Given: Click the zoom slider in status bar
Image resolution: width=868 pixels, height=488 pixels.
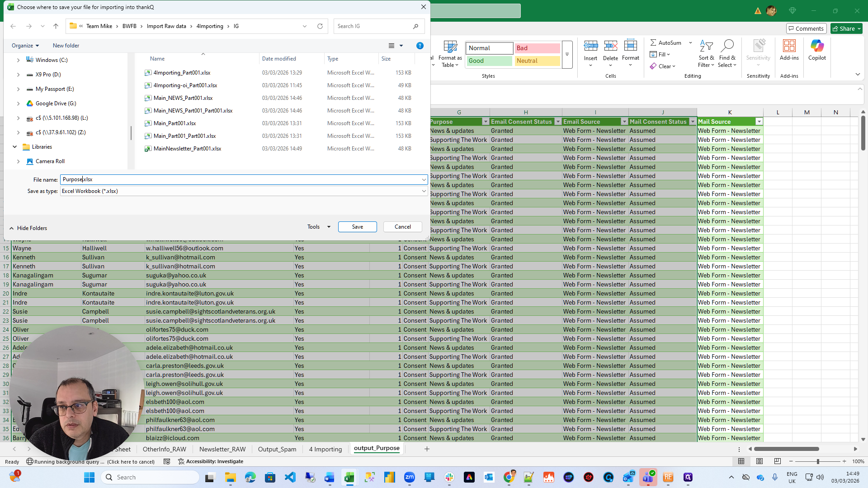Looking at the screenshot, I should coord(817,461).
